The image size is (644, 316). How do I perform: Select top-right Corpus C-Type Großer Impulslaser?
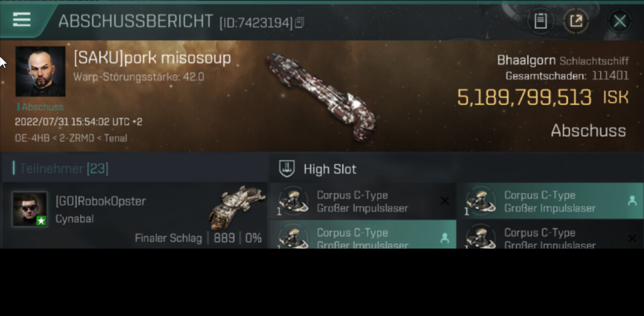tap(550, 202)
